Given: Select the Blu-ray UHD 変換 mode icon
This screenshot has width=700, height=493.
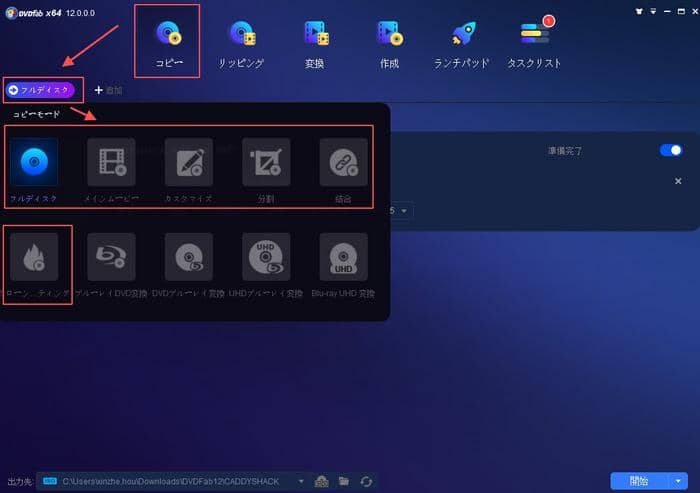Looking at the screenshot, I should 343,257.
